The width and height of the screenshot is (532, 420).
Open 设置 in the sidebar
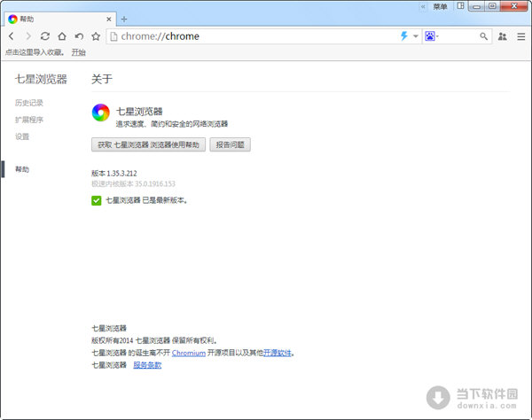point(22,136)
